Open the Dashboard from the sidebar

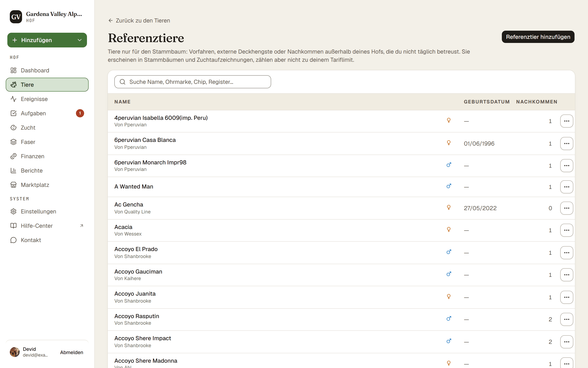[47, 70]
